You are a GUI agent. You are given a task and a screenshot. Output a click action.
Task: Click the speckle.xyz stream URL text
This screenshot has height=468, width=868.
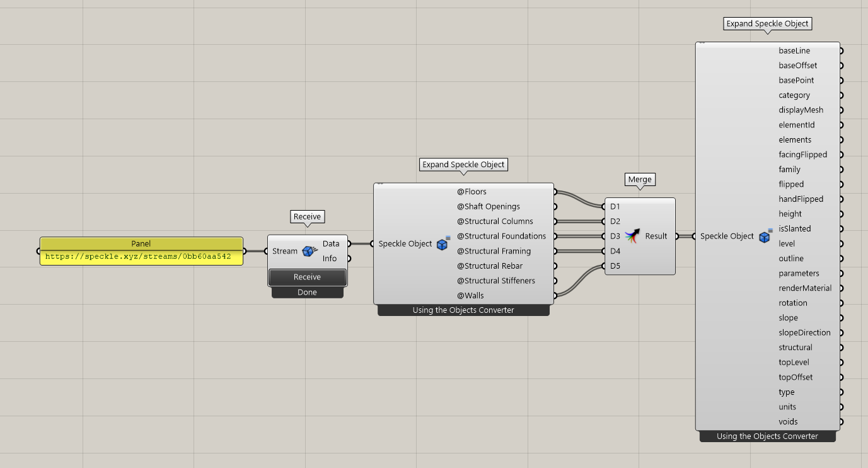[x=138, y=257]
